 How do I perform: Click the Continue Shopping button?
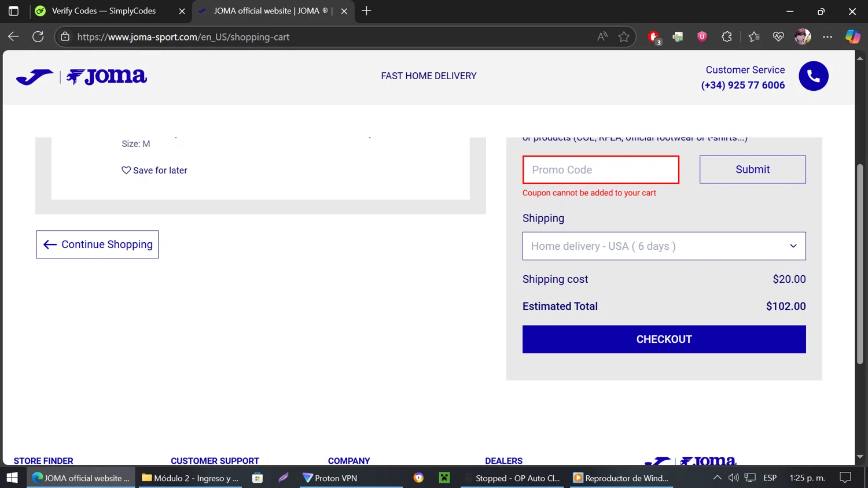click(97, 245)
